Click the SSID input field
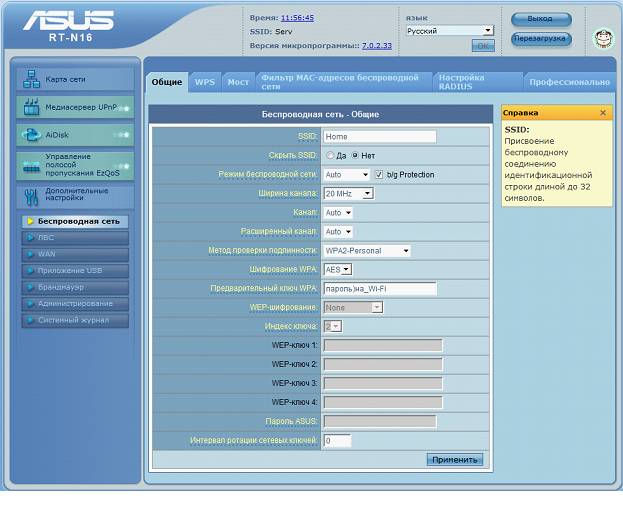Viewport: 623px width, 507px height. 380,137
